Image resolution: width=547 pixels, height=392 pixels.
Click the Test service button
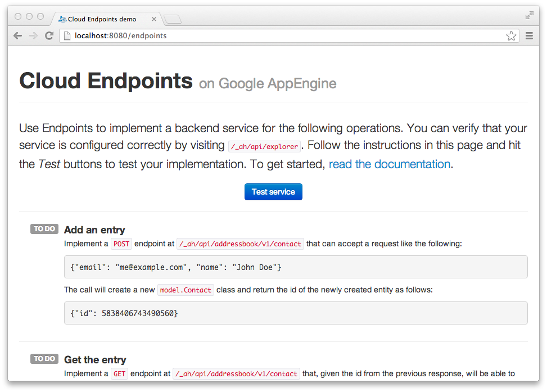(273, 192)
